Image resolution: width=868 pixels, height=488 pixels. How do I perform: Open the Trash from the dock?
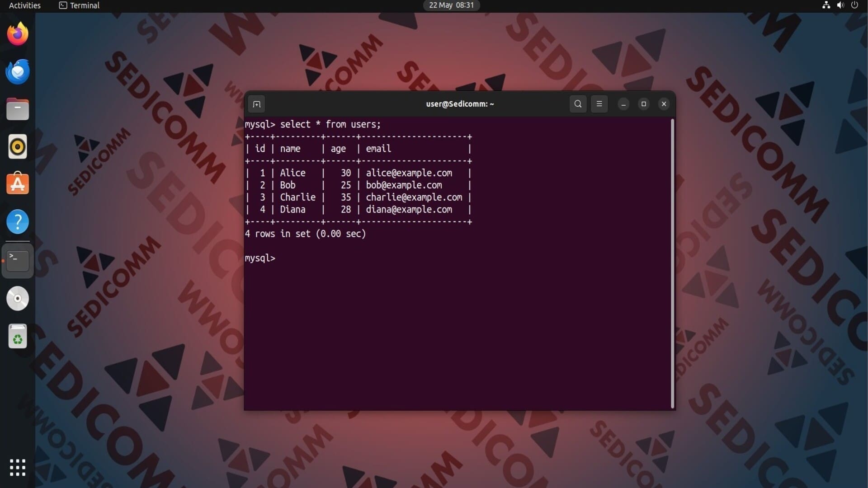click(x=18, y=336)
